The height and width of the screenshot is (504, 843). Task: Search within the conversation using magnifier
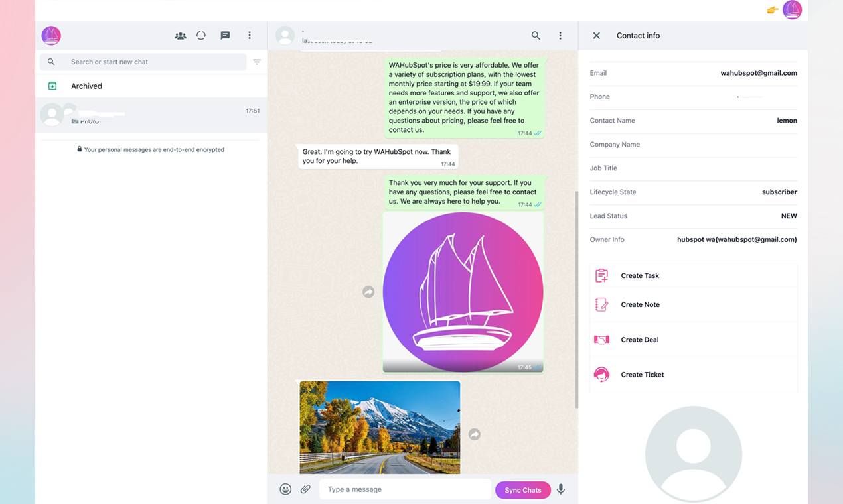coord(536,36)
